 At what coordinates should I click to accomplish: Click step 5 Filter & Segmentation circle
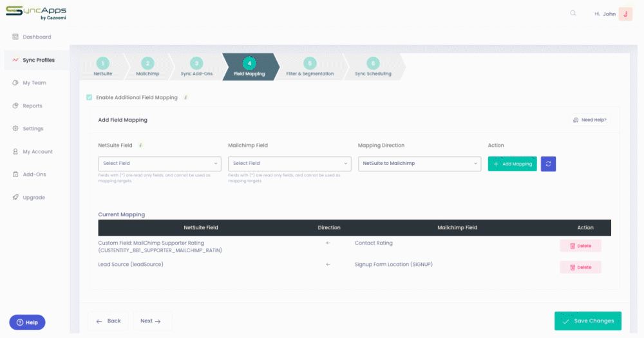coord(310,63)
